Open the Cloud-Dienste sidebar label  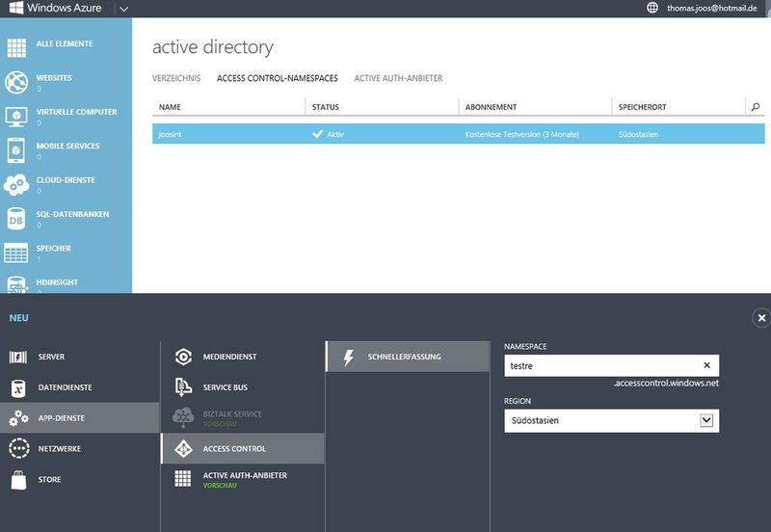point(66,180)
